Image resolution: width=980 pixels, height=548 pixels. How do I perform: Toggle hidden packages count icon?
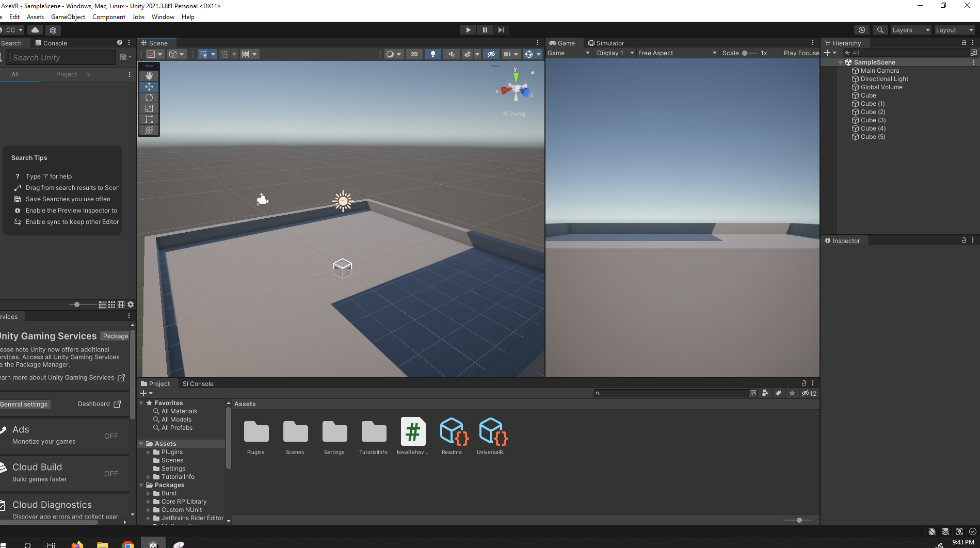[x=809, y=393]
